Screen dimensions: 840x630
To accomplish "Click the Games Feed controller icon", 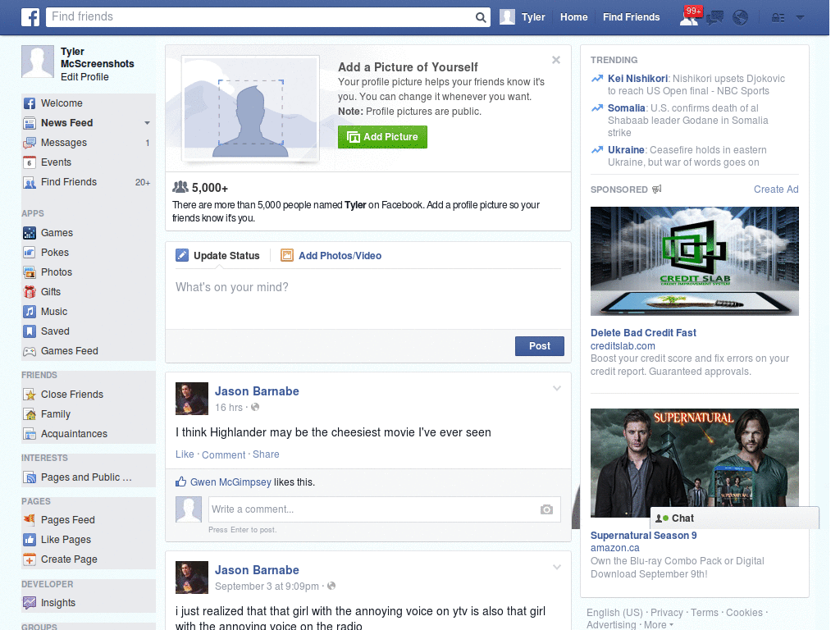I will pyautogui.click(x=30, y=351).
